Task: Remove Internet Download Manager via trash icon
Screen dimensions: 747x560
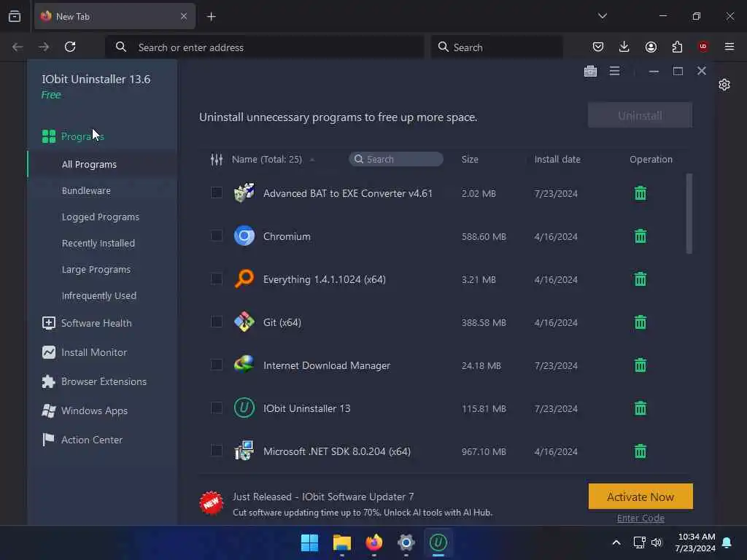Action: (x=640, y=365)
